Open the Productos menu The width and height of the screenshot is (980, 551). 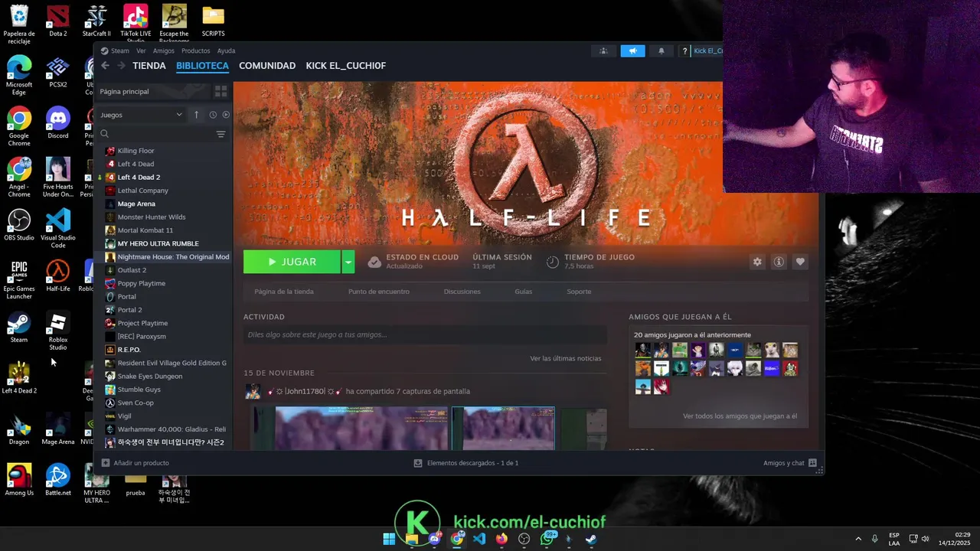[195, 51]
